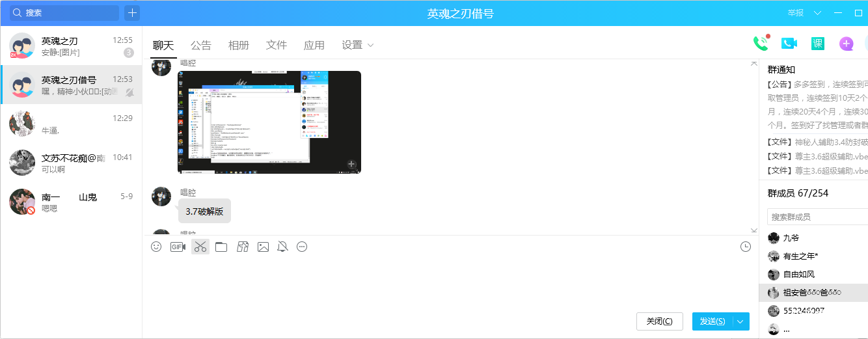Click the 搜索群成员 search field
Viewport: 868px width, 339px height.
817,217
